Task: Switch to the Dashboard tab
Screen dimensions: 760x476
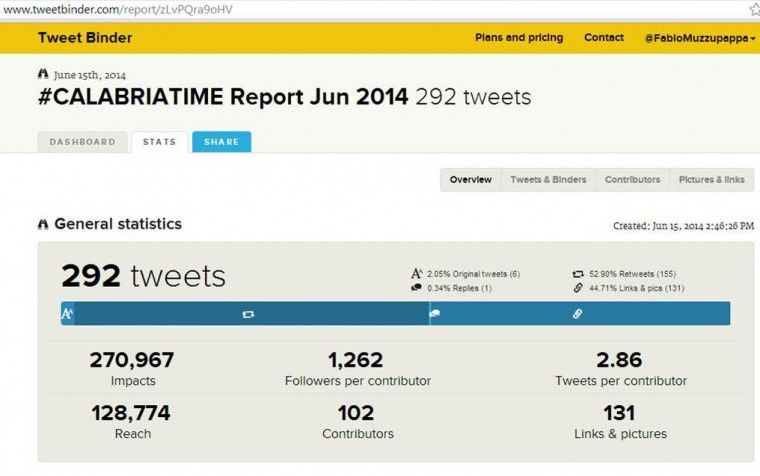Action: (82, 142)
